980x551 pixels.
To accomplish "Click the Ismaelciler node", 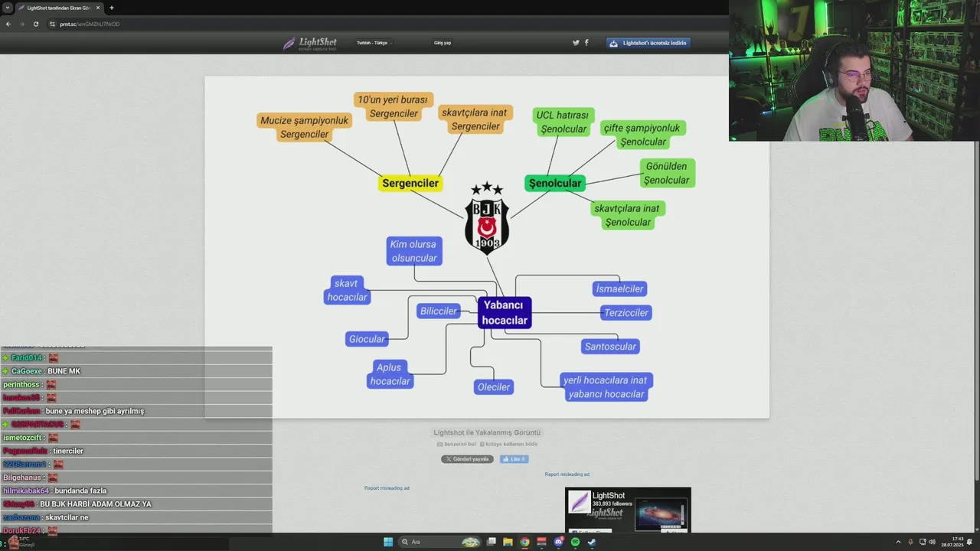I will pyautogui.click(x=620, y=289).
